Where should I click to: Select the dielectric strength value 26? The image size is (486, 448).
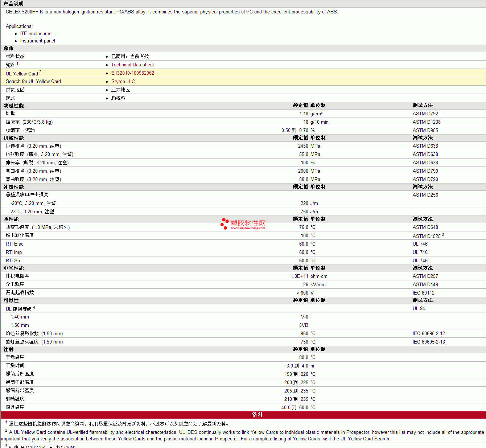coord(306,284)
